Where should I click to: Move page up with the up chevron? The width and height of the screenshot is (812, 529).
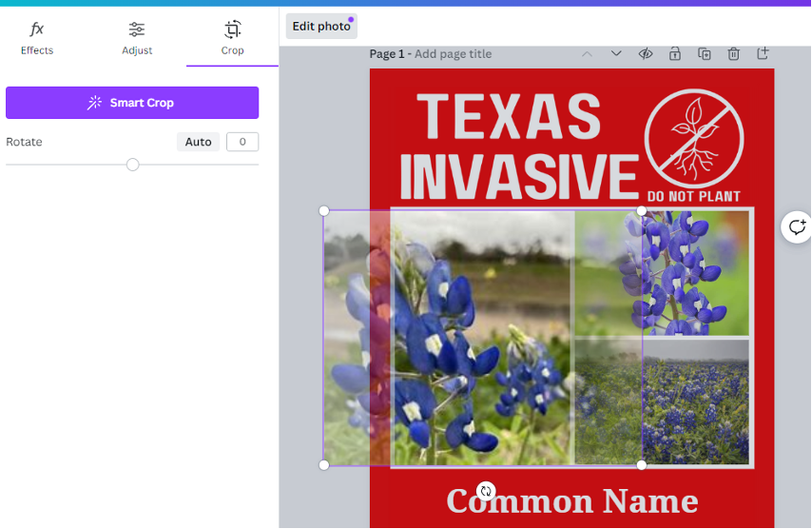coord(587,54)
